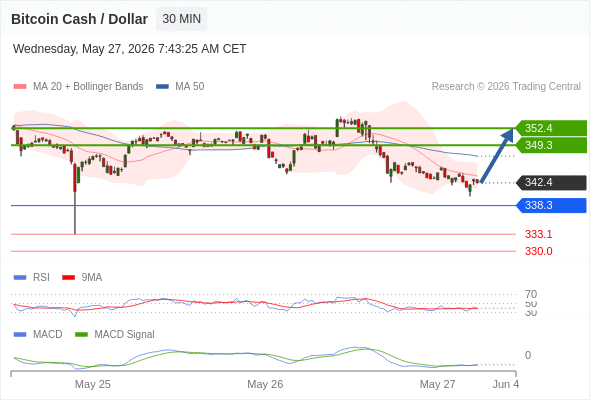Select the 352.4 green resistance label

(x=551, y=128)
